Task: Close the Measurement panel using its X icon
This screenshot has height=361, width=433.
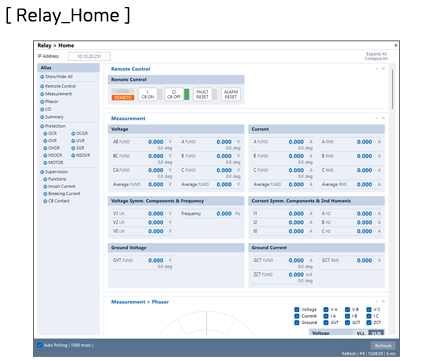Action: [383, 118]
